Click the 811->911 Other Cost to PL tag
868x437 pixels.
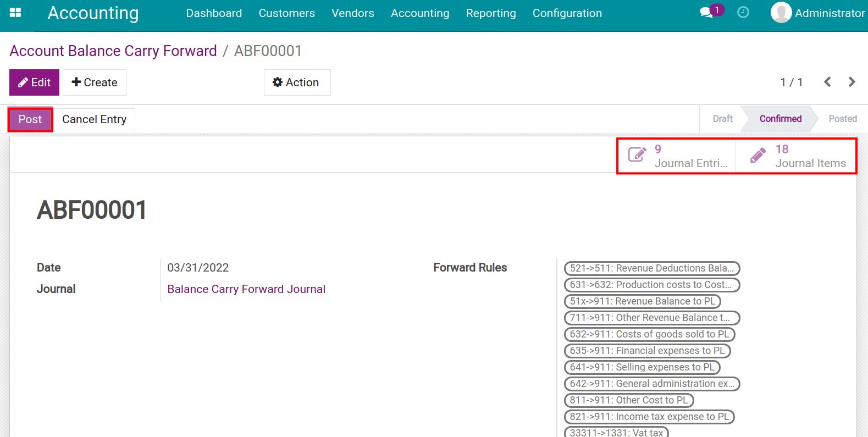click(x=629, y=400)
